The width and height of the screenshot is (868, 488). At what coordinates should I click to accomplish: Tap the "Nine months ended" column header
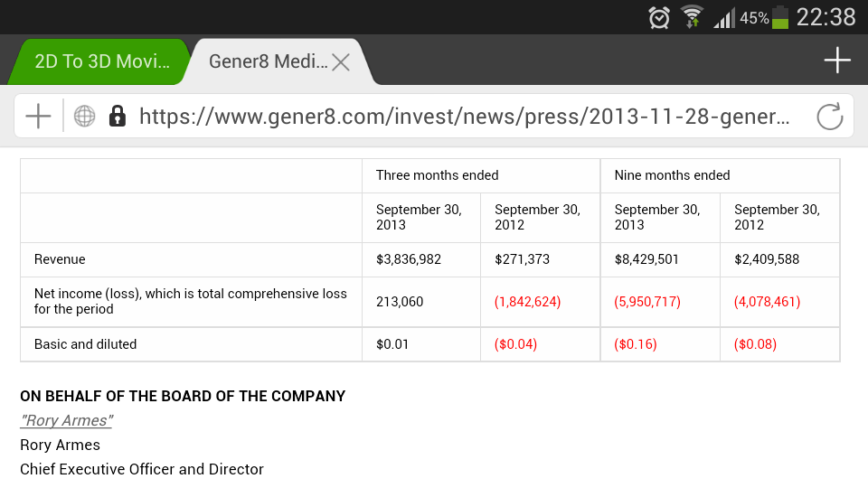tap(673, 175)
